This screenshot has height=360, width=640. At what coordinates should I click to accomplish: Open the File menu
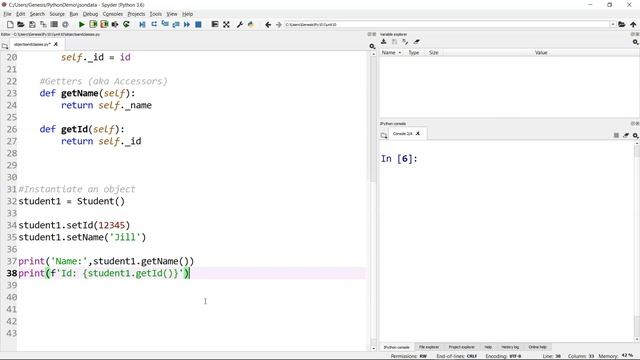7,14
